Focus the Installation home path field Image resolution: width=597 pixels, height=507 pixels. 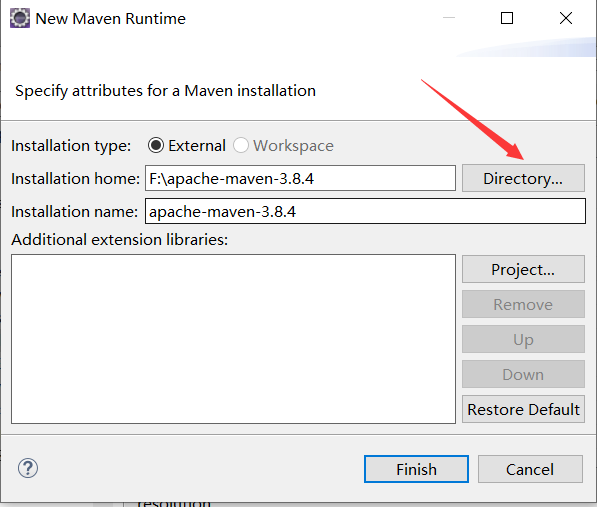pyautogui.click(x=300, y=178)
